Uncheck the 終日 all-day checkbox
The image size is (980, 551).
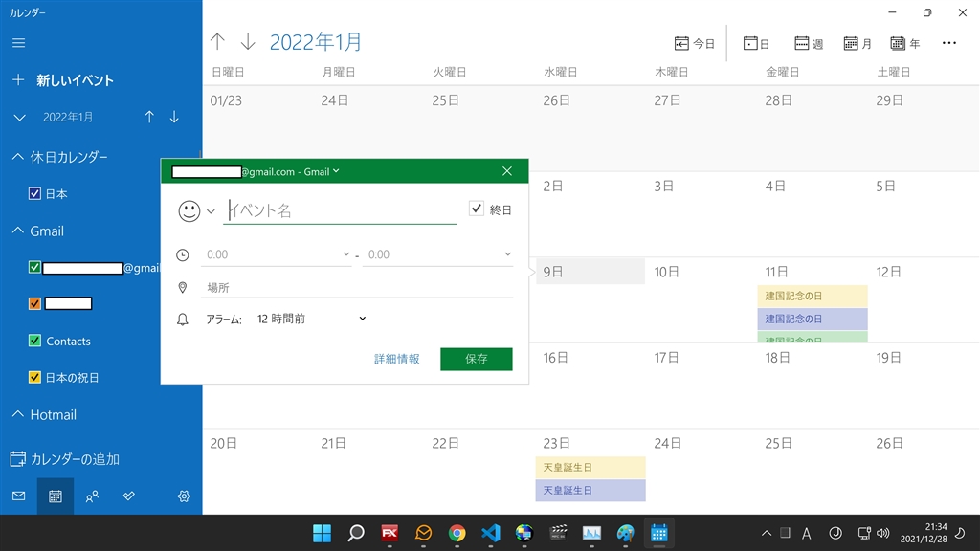(x=477, y=209)
